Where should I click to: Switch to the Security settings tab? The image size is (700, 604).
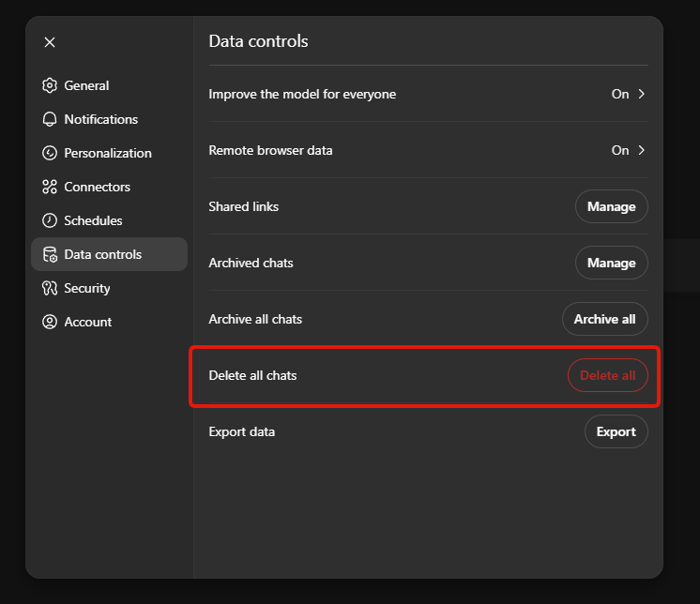pos(87,288)
